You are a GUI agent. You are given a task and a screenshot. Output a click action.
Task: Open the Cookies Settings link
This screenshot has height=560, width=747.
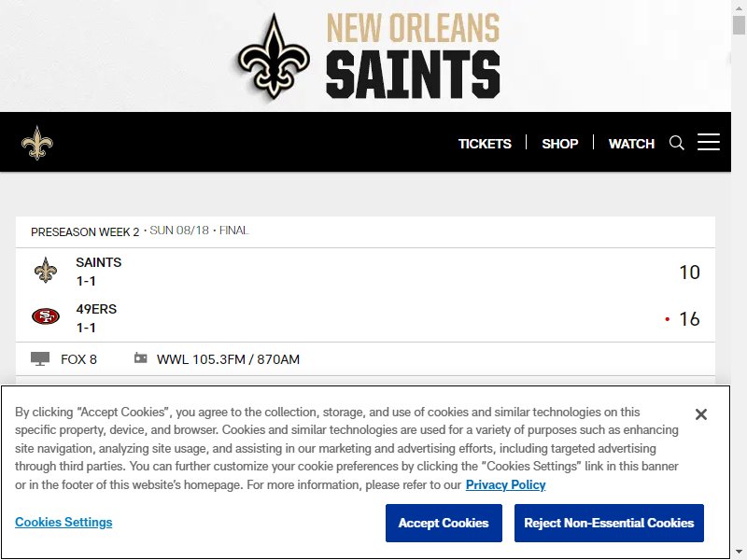[63, 522]
